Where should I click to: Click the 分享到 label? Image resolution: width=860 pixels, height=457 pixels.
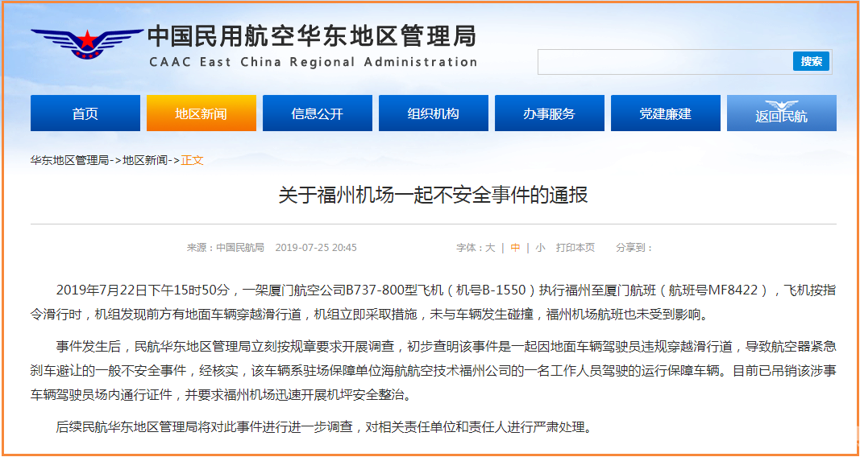[634, 247]
